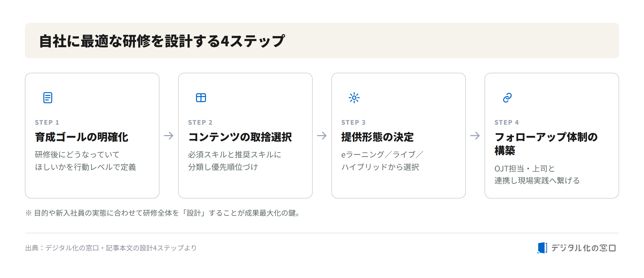
Task: Click the STEP 1 label
Action: pyautogui.click(x=47, y=122)
